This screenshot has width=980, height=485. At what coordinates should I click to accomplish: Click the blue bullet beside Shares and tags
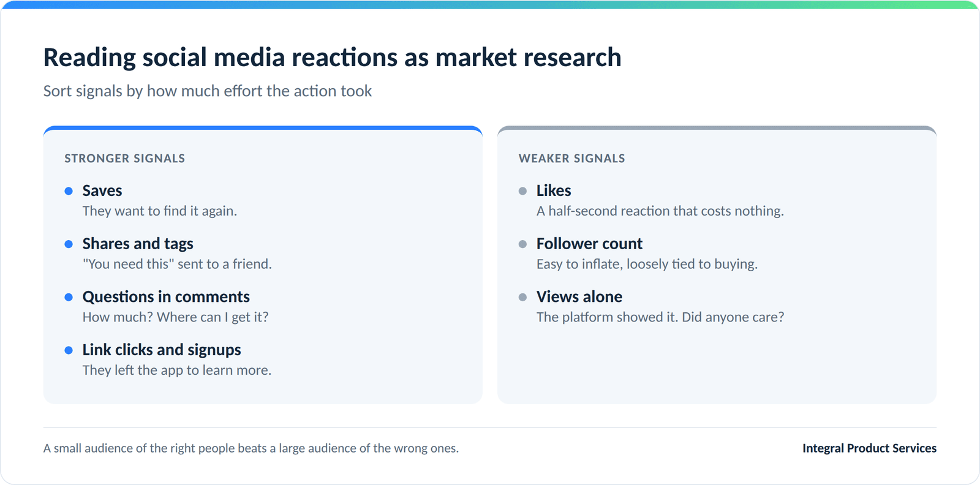[x=69, y=244]
